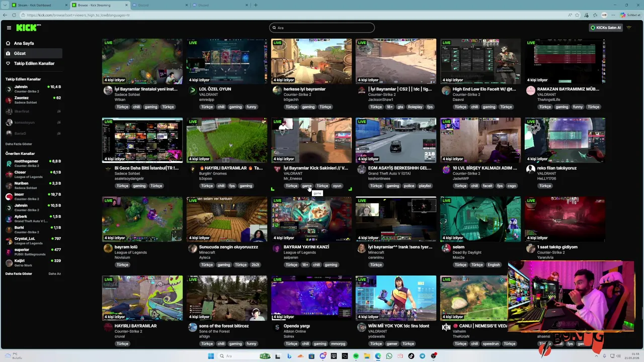Expand Daha Fazla Göster under followed channels
The height and width of the screenshot is (362, 644).
[19, 144]
